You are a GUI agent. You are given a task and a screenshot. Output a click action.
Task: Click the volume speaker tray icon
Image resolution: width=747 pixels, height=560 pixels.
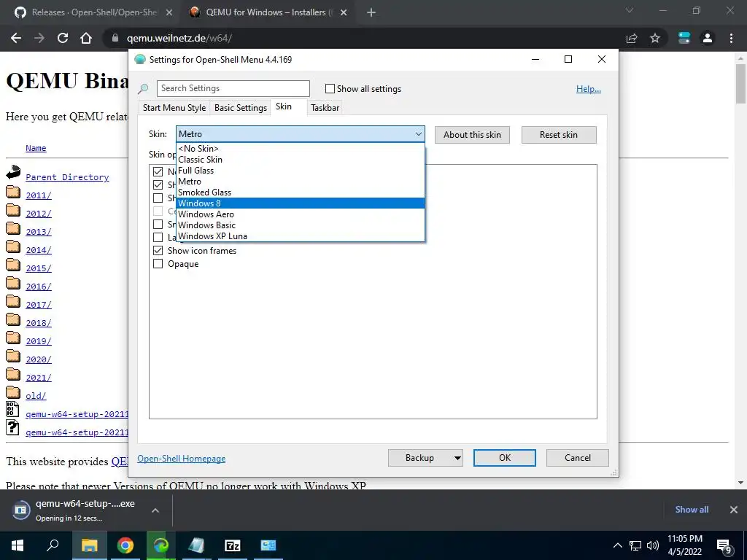click(x=653, y=545)
